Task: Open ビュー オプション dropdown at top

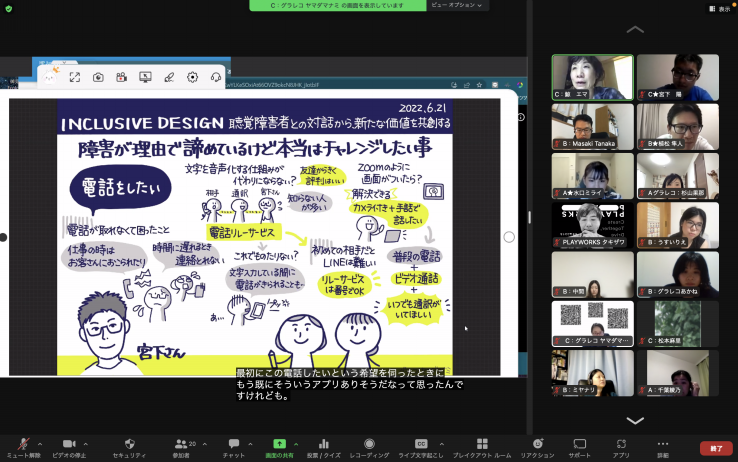Action: point(457,5)
